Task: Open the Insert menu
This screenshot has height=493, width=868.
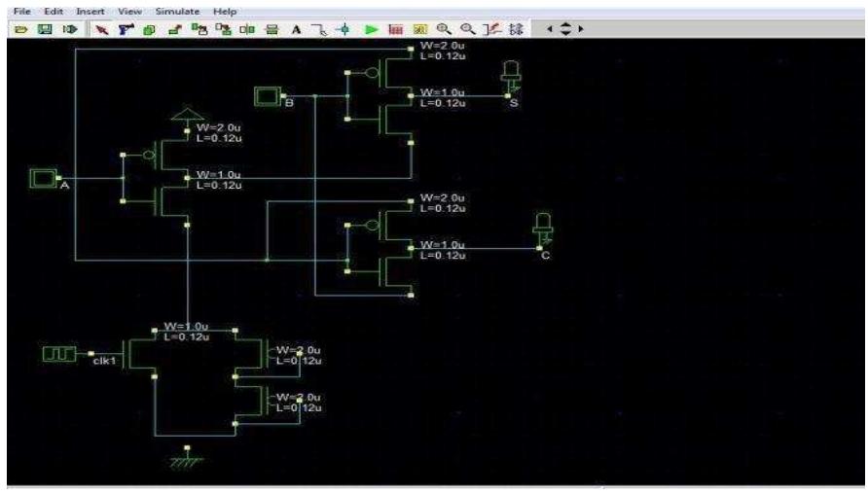Action: pos(90,11)
